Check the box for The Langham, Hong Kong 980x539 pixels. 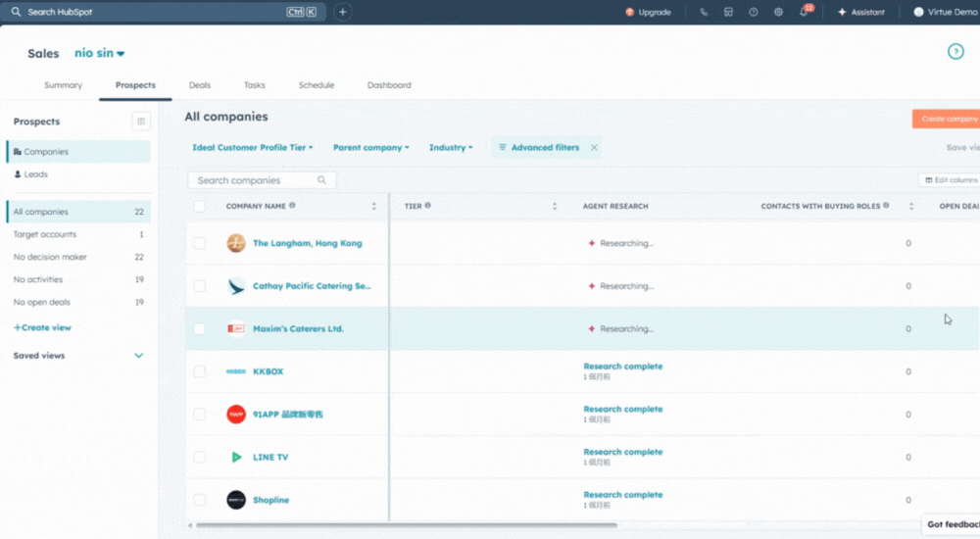200,243
